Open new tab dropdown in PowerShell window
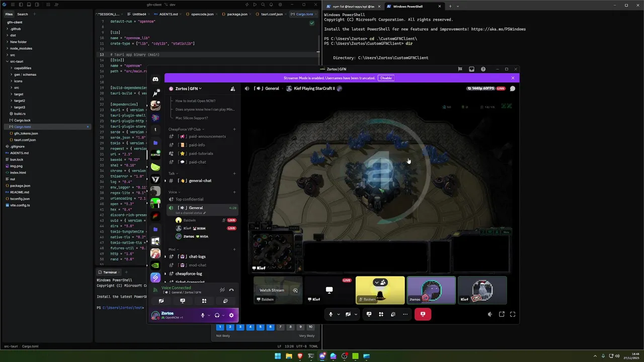The height and width of the screenshot is (362, 644). (458, 7)
